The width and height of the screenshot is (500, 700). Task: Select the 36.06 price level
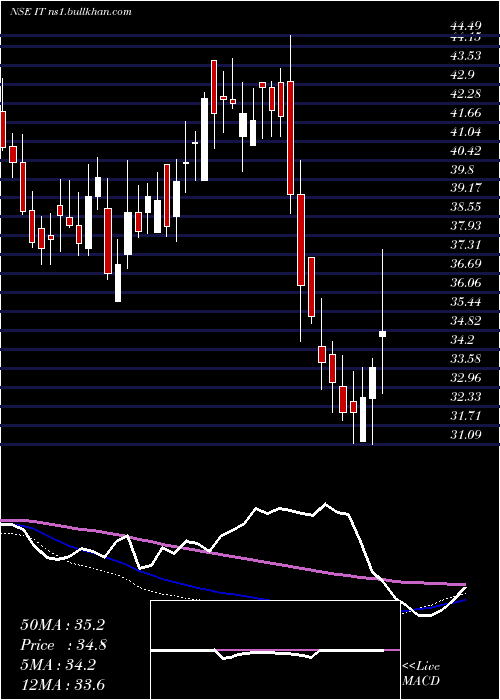(467, 283)
